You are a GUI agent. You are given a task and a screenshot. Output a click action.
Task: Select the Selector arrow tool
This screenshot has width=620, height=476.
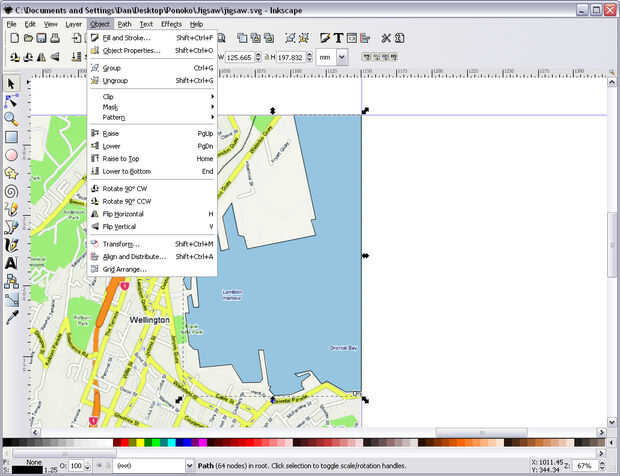(11, 83)
